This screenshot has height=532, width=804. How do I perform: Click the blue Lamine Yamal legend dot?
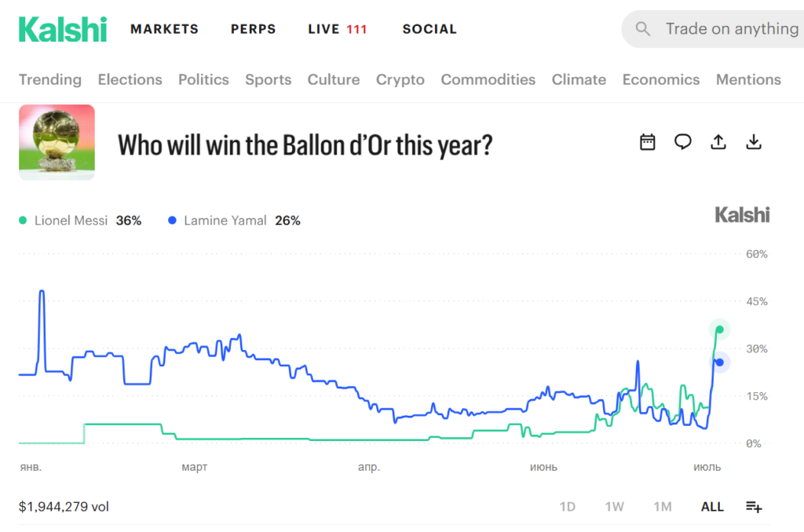[x=172, y=220]
